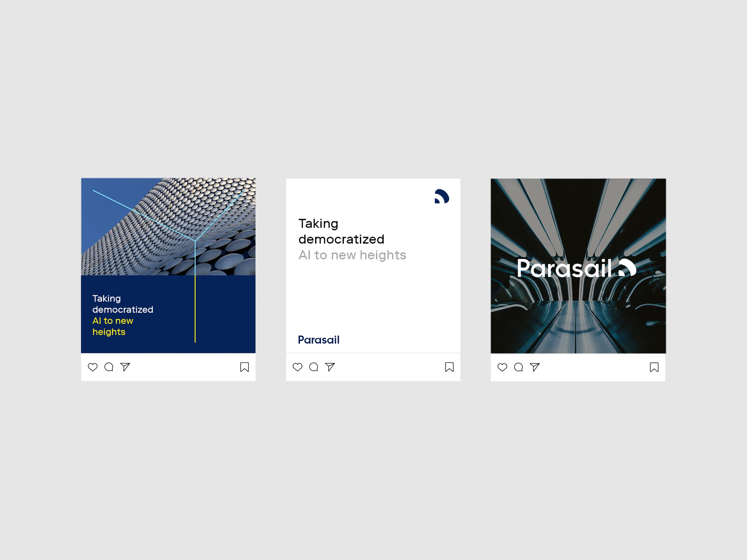This screenshot has width=747, height=560.
Task: Click the white Parasail logo over tunnel
Action: (x=577, y=268)
